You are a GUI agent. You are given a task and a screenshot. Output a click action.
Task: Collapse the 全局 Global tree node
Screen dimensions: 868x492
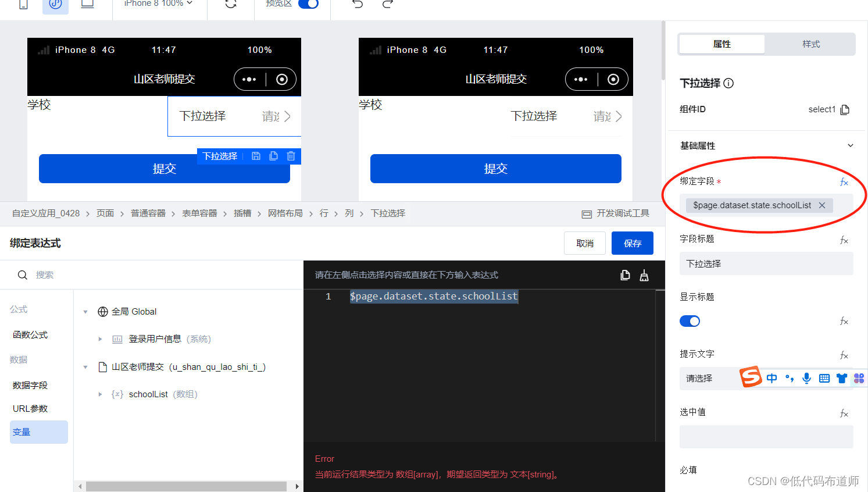[x=85, y=312]
